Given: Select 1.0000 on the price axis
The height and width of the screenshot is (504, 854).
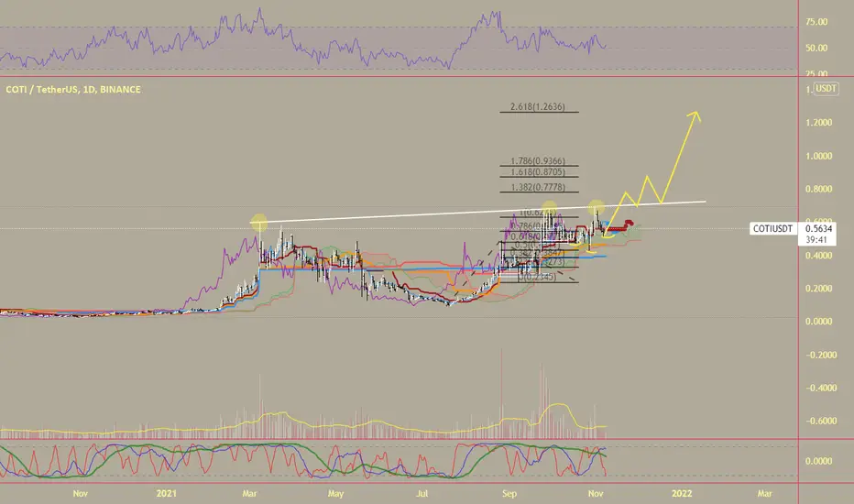Looking at the screenshot, I should coord(818,156).
